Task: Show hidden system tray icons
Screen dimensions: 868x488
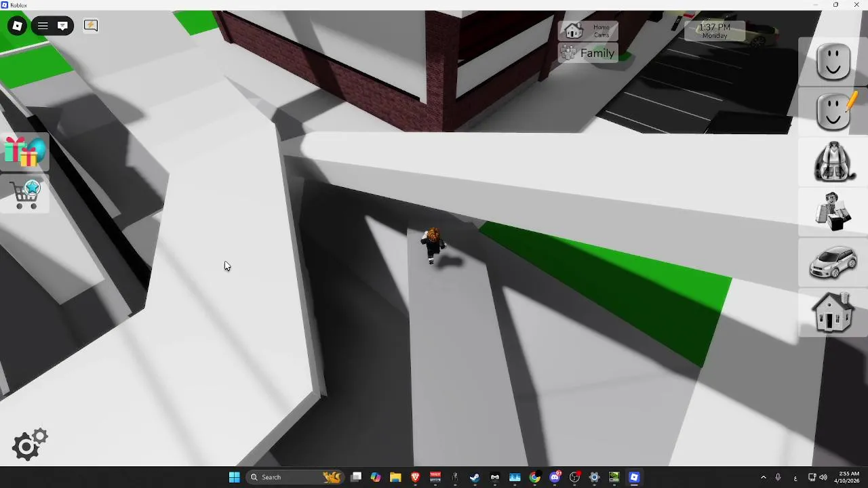Action: pos(764,477)
